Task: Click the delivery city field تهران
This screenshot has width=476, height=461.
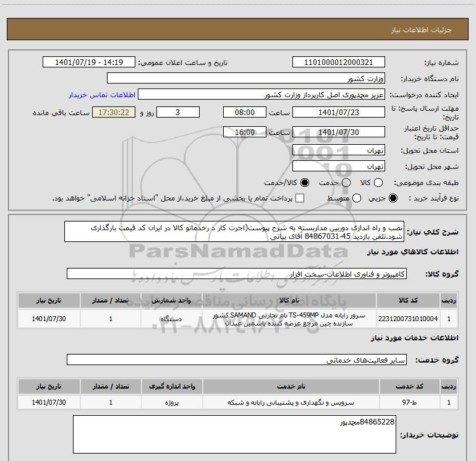Action: [x=339, y=166]
